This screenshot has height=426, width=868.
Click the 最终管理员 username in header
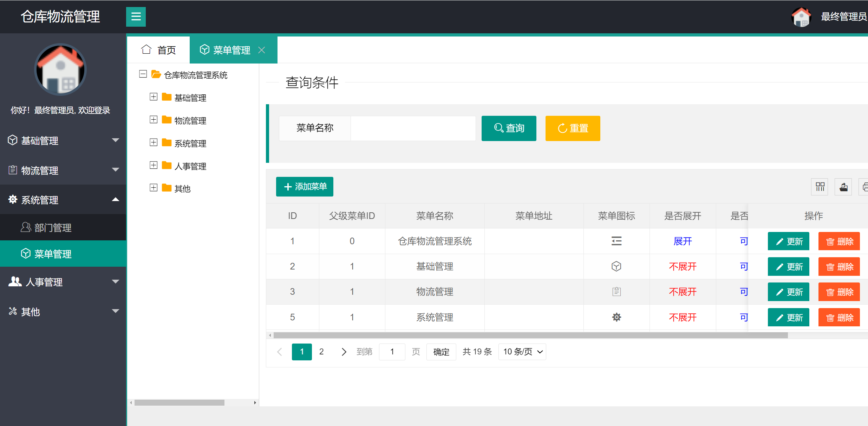844,16
